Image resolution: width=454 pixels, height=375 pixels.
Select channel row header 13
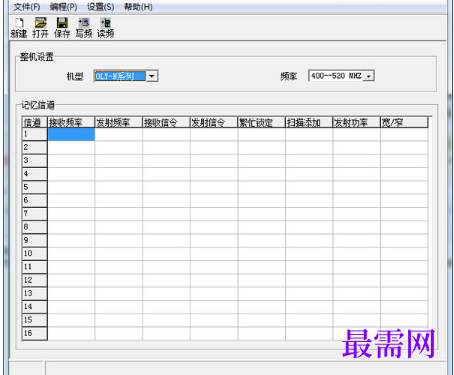tap(35, 294)
